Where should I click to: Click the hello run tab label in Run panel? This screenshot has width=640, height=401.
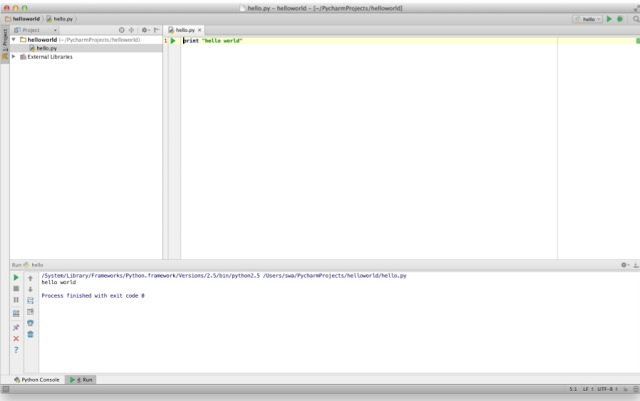(34, 265)
